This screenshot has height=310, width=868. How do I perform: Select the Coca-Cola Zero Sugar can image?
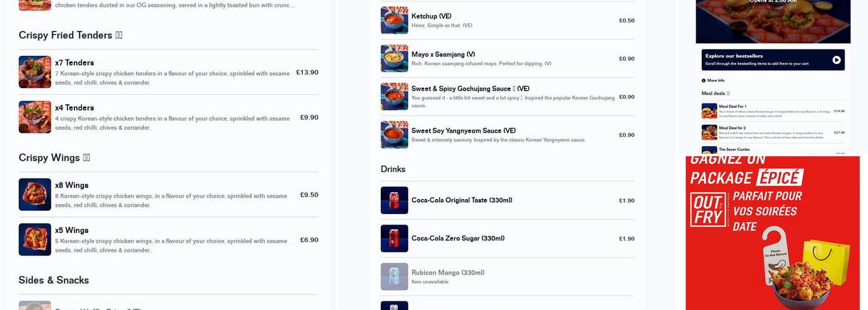[394, 239]
